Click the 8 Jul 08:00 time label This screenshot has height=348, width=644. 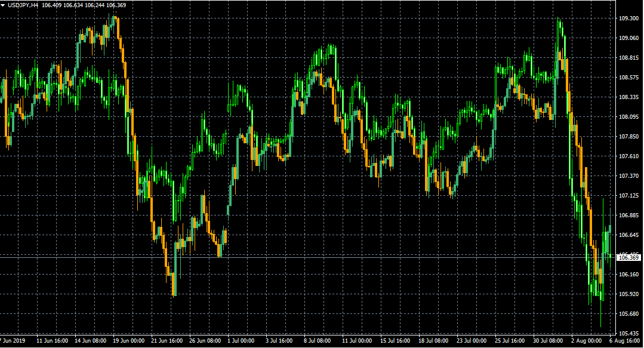pos(318,341)
